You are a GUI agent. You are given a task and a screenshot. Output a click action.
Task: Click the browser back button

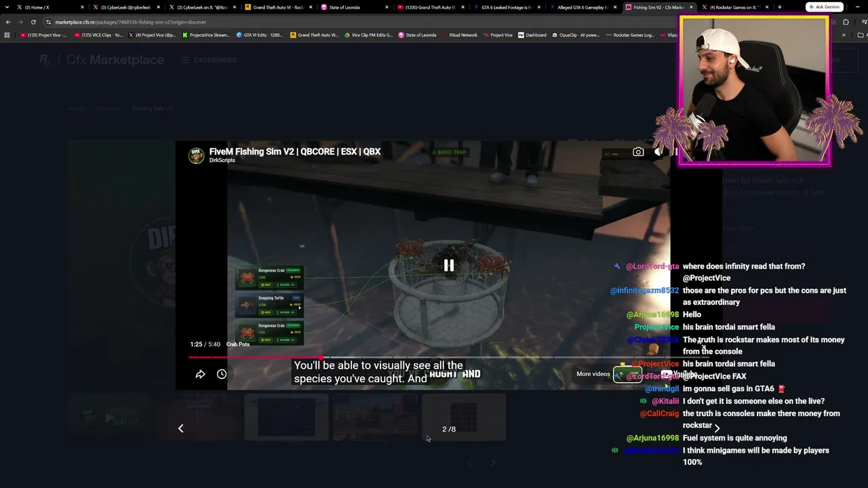[x=8, y=22]
